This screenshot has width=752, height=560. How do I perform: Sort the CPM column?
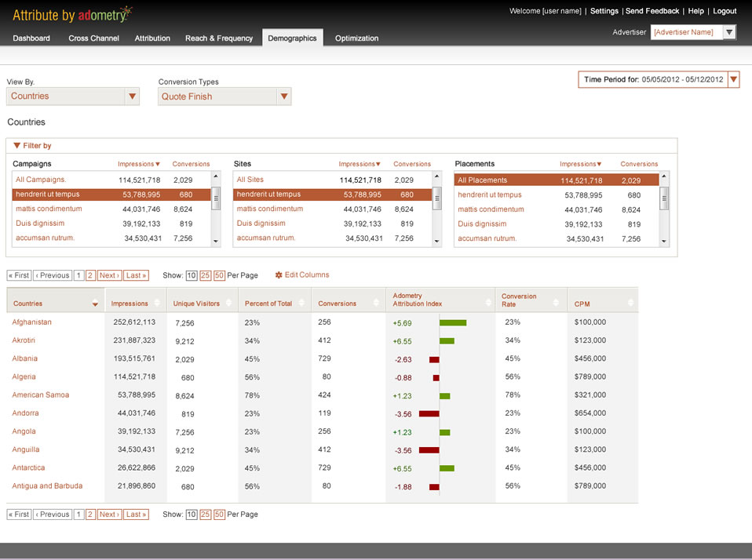630,303
